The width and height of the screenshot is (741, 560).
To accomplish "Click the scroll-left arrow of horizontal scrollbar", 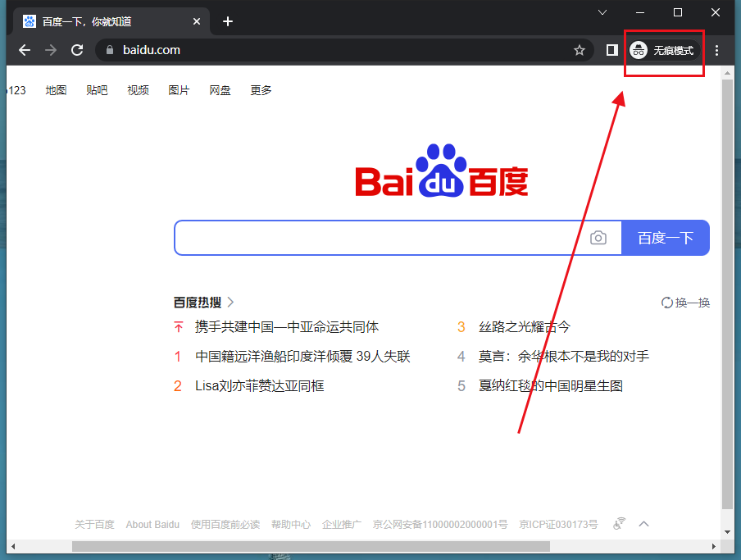I will click(13, 546).
